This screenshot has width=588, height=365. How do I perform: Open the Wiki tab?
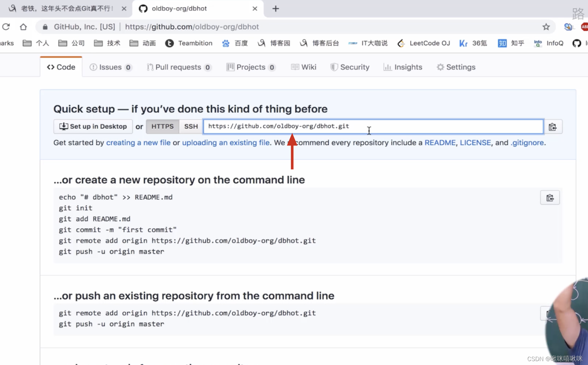pos(304,67)
